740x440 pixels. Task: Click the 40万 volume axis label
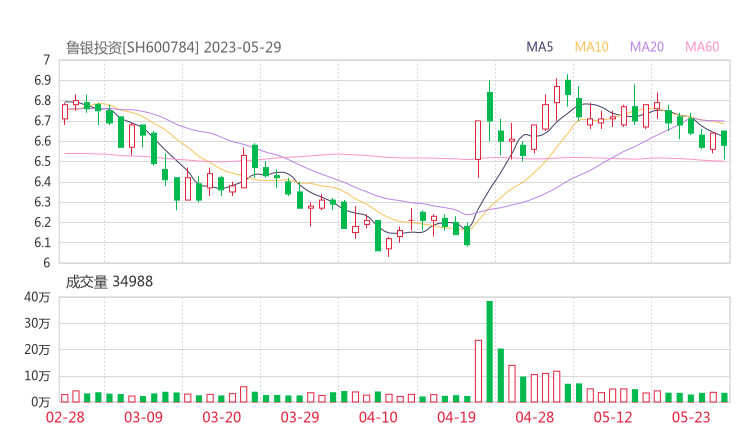(37, 297)
